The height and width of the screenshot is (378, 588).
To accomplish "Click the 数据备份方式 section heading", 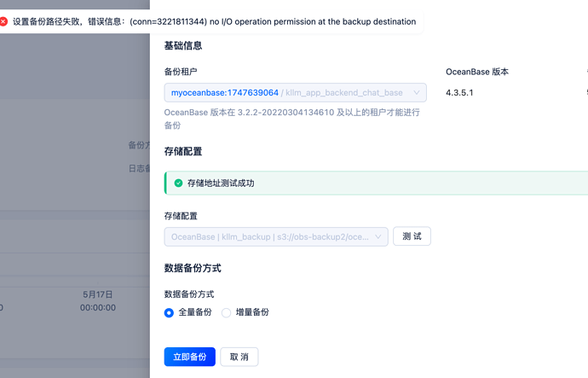I will (193, 269).
